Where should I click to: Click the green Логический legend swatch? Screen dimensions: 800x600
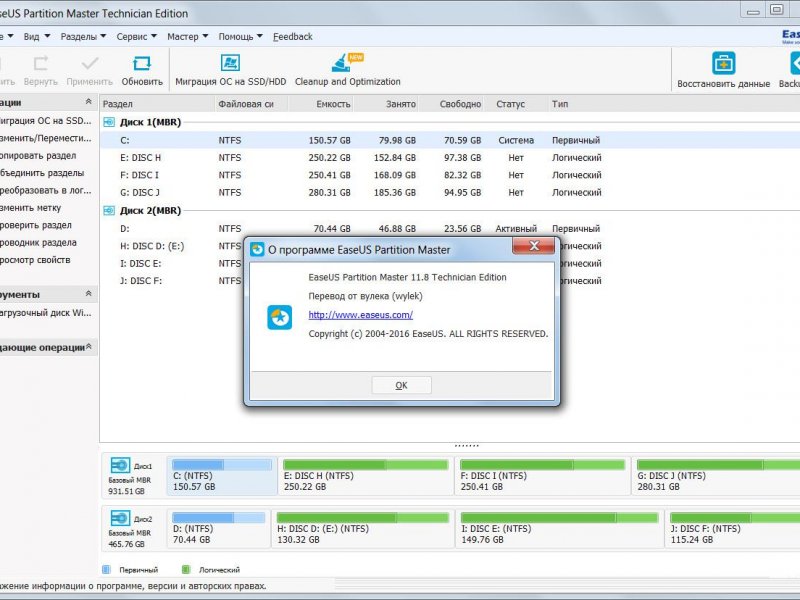186,569
